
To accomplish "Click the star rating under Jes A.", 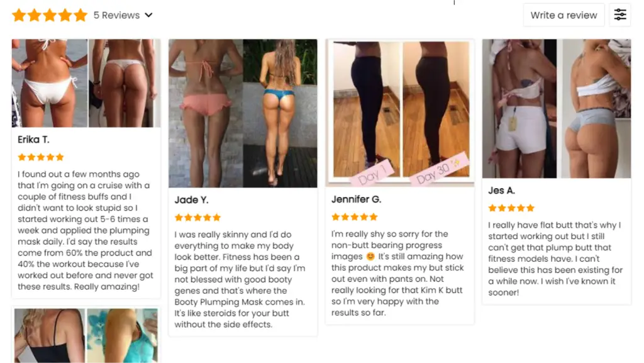I will click(511, 208).
